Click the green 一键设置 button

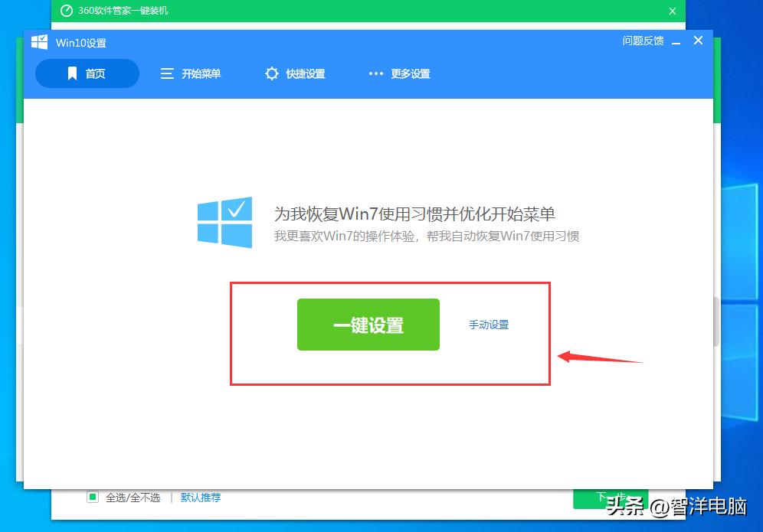click(x=368, y=324)
